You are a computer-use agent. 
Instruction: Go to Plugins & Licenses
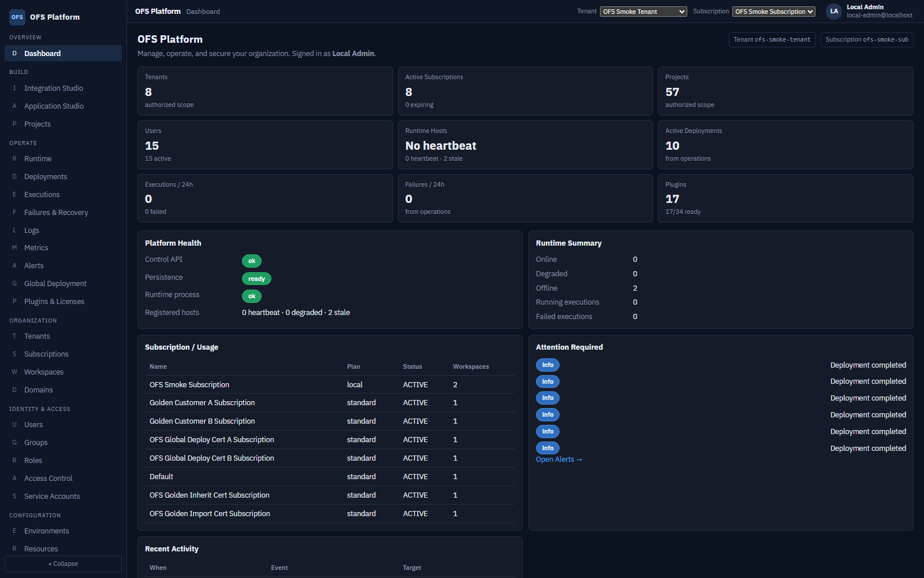63,301
